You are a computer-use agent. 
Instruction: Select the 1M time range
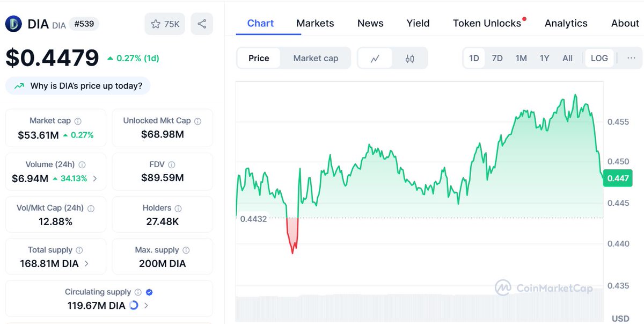tap(521, 58)
